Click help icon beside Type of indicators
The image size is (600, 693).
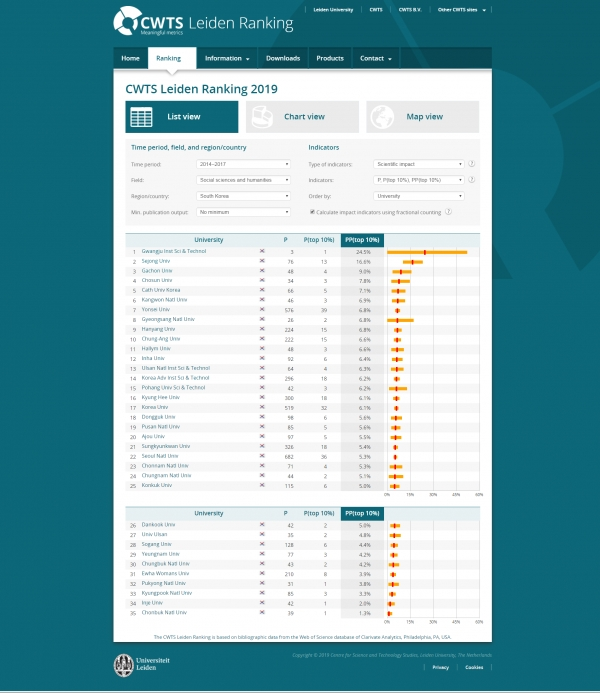click(472, 164)
